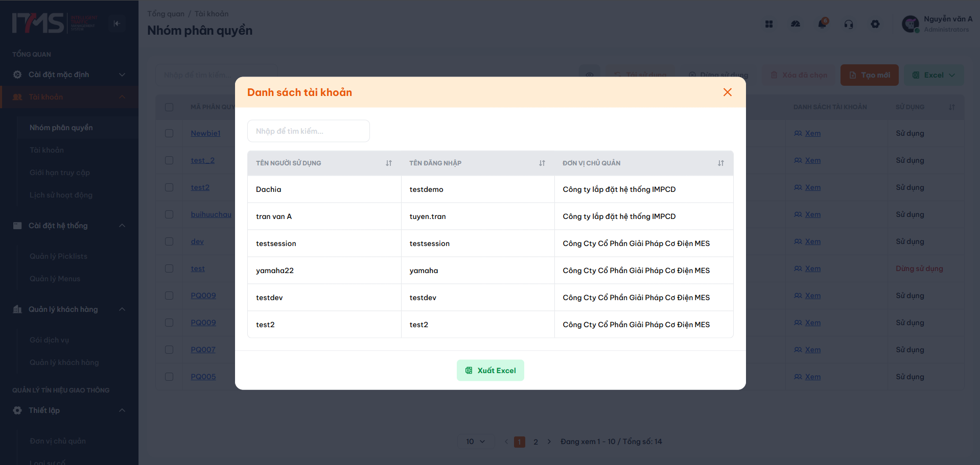The image size is (980, 465).
Task: Check the test2 row checkbox
Action: [x=169, y=187]
